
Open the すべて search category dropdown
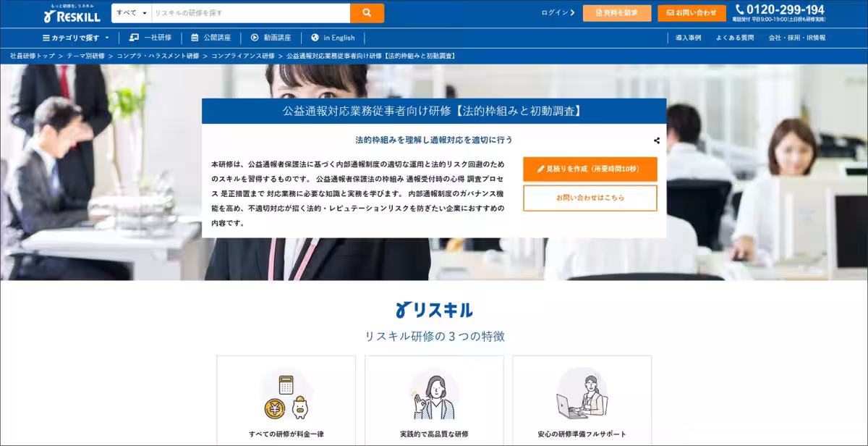[129, 12]
